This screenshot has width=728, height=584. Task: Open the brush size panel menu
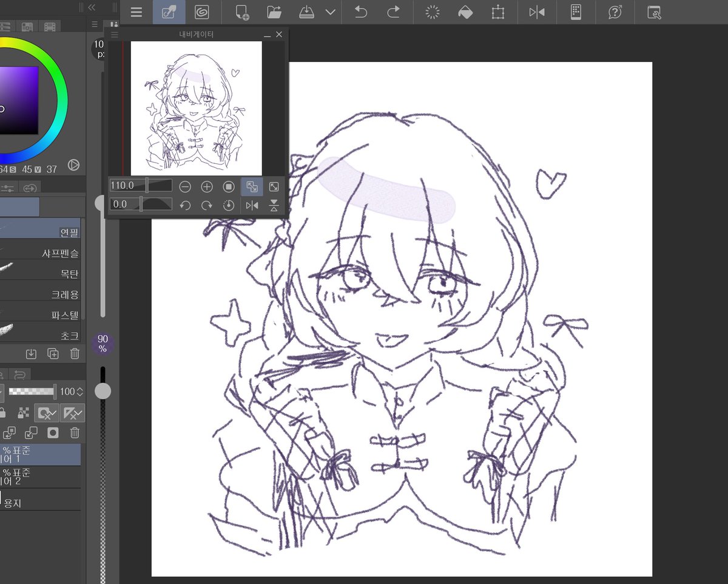tap(95, 25)
